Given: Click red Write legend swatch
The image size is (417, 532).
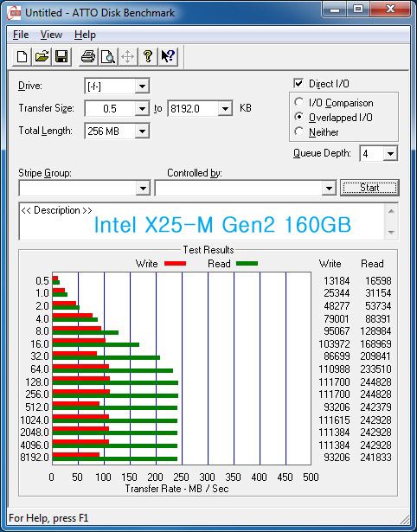Looking at the screenshot, I should (x=175, y=263).
